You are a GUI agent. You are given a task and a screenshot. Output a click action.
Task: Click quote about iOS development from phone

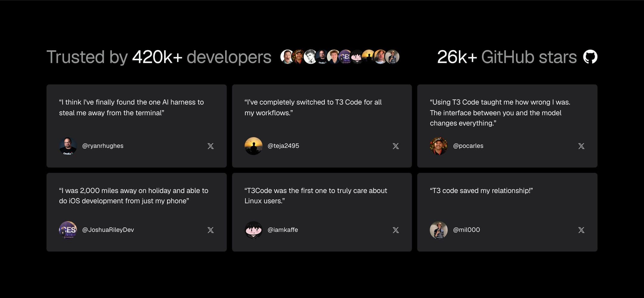point(134,196)
